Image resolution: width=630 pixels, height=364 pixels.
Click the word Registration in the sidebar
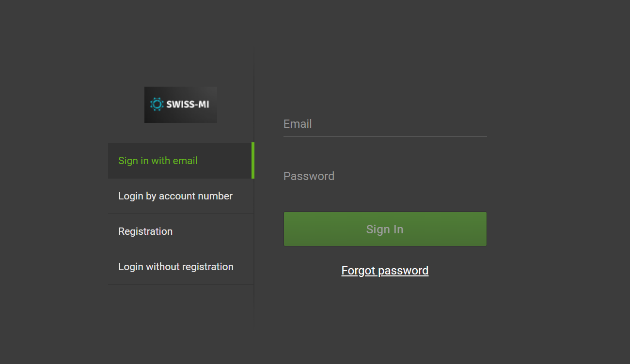[145, 231]
